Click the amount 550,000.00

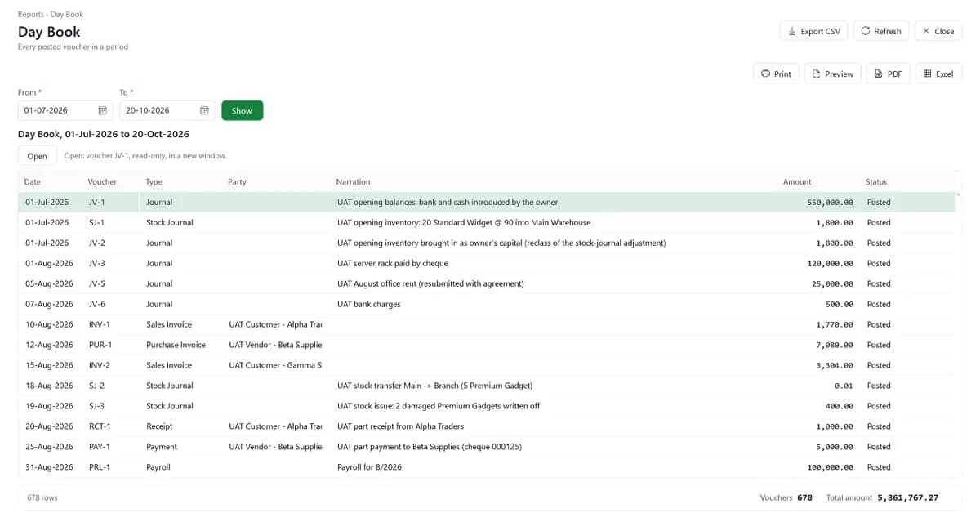tap(830, 202)
